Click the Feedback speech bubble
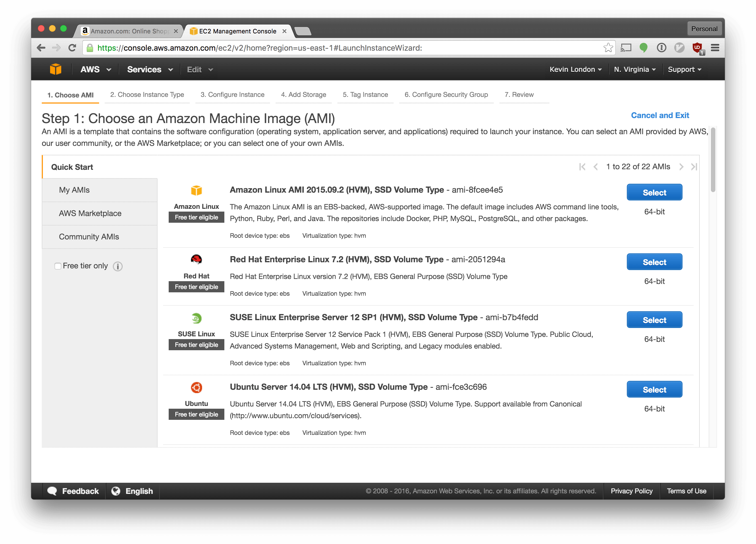This screenshot has height=544, width=756. click(x=52, y=491)
